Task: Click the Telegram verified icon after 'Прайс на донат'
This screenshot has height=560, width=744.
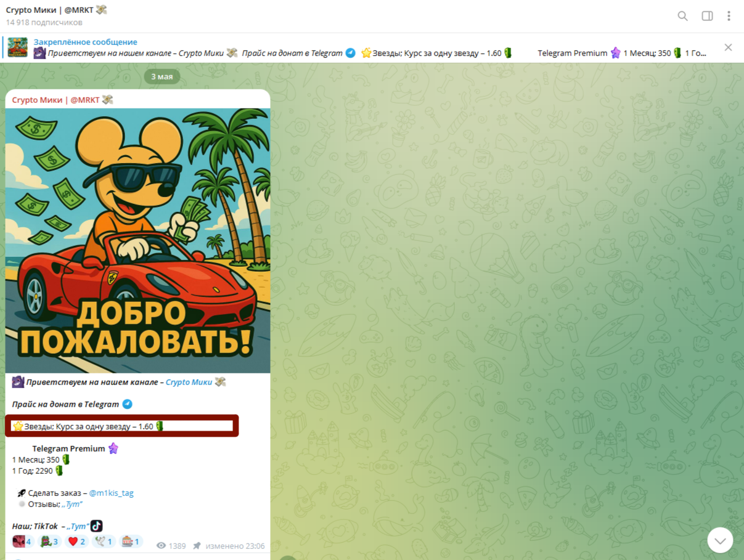Action: 127,404
